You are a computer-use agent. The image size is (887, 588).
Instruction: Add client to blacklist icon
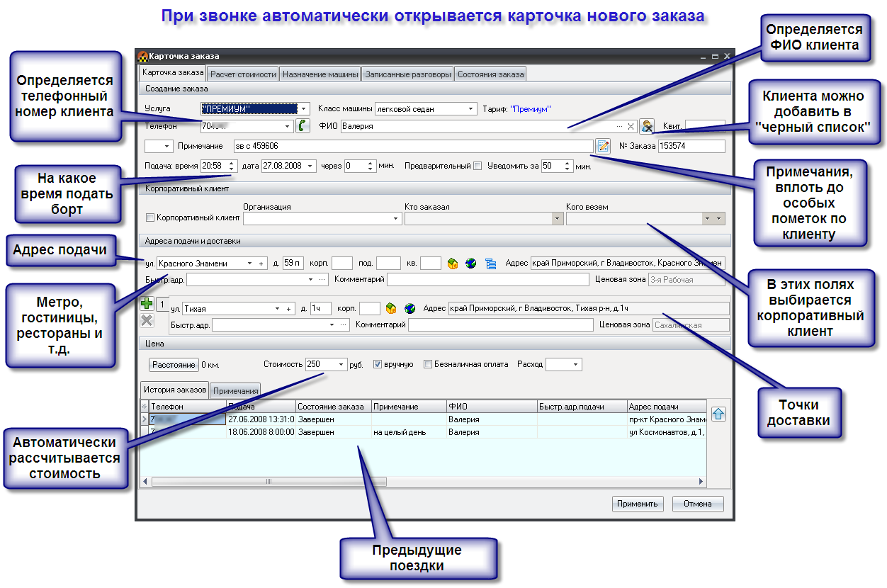pos(646,126)
